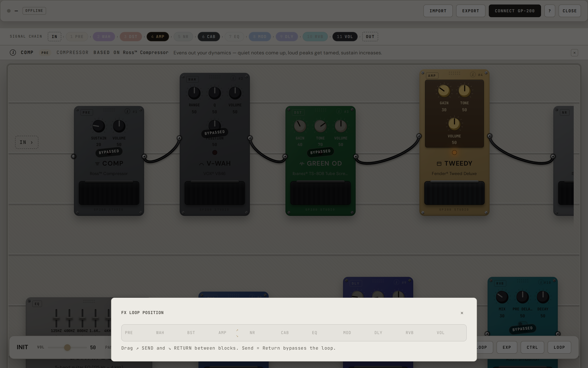This screenshot has width=588, height=368.
Task: Open the RVB type tag on the reverb pedal
Action: [500, 283]
